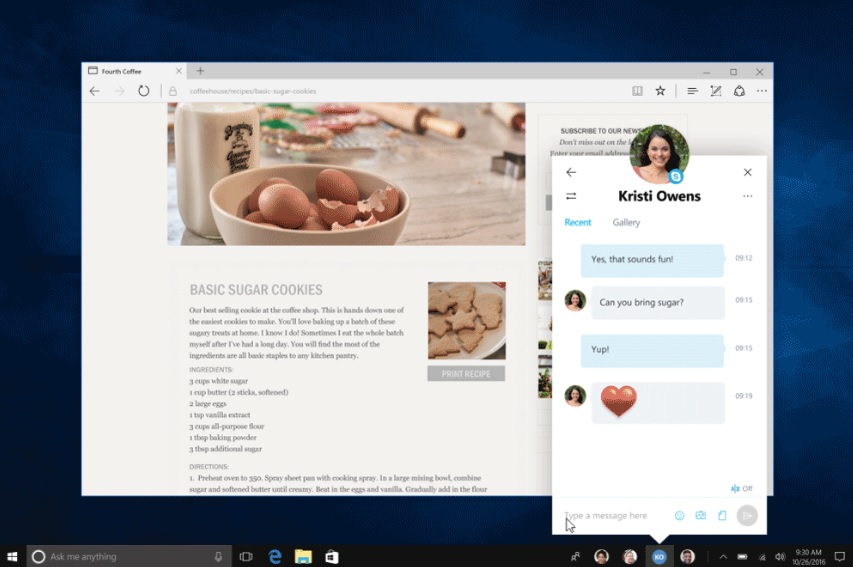Image resolution: width=853 pixels, height=567 pixels.
Task: Open the Store from the taskbar
Action: click(331, 557)
